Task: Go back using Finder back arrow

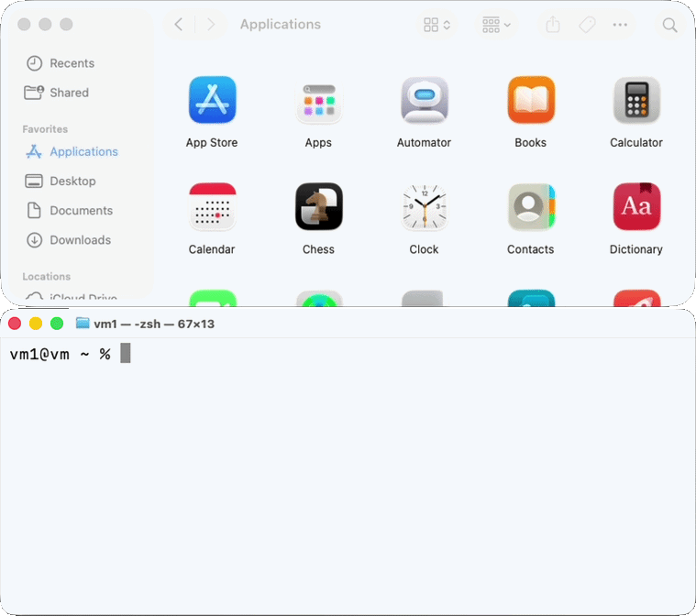Action: (x=179, y=25)
